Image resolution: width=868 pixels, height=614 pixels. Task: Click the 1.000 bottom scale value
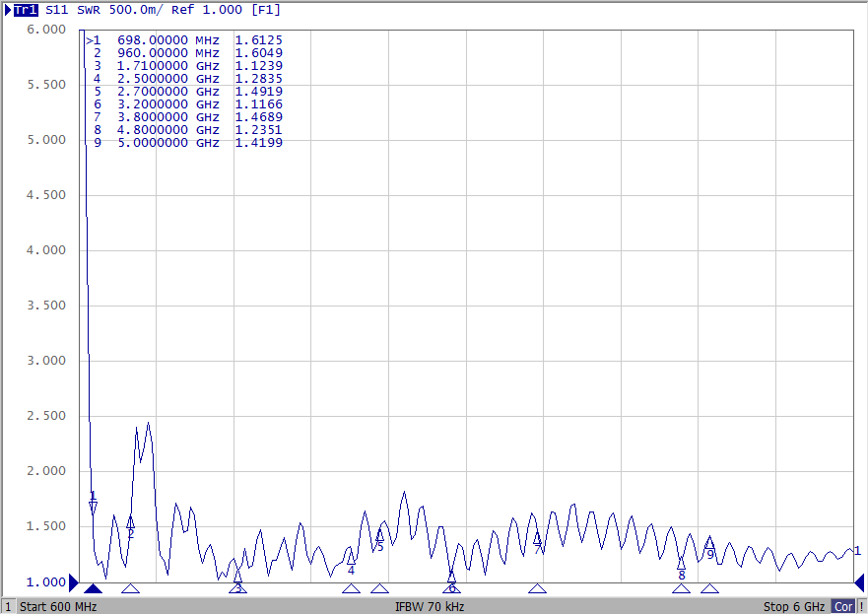[46, 582]
